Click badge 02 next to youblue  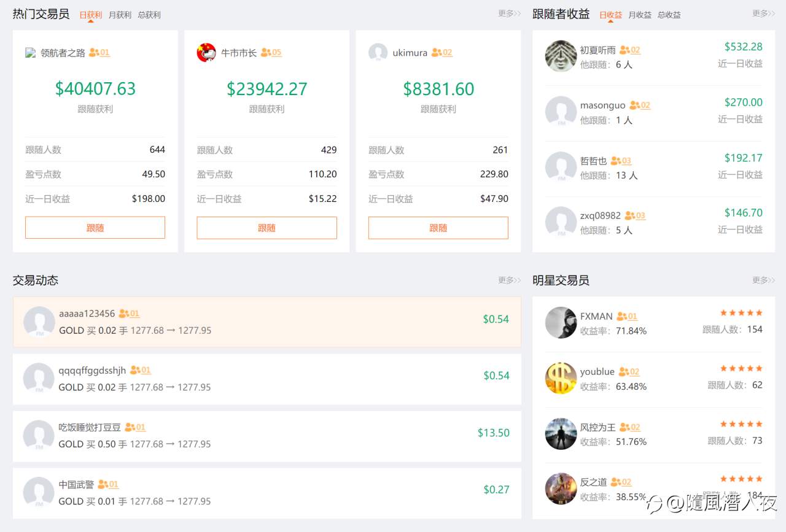pyautogui.click(x=629, y=372)
